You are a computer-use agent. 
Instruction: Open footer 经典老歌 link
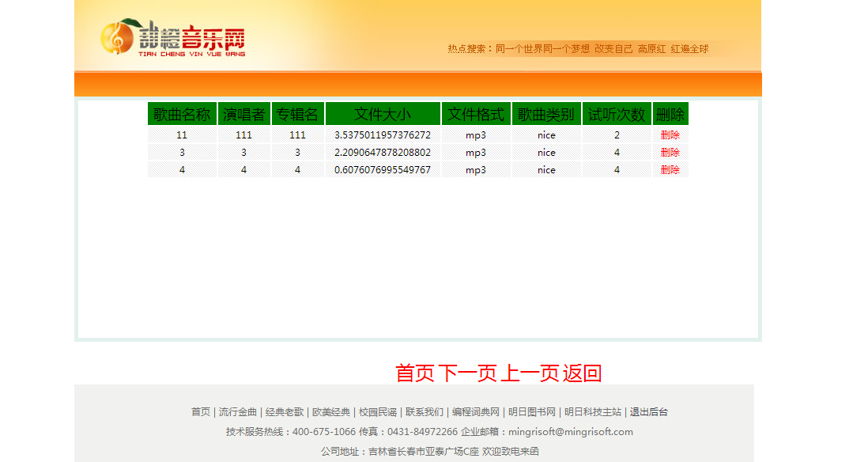click(x=285, y=411)
